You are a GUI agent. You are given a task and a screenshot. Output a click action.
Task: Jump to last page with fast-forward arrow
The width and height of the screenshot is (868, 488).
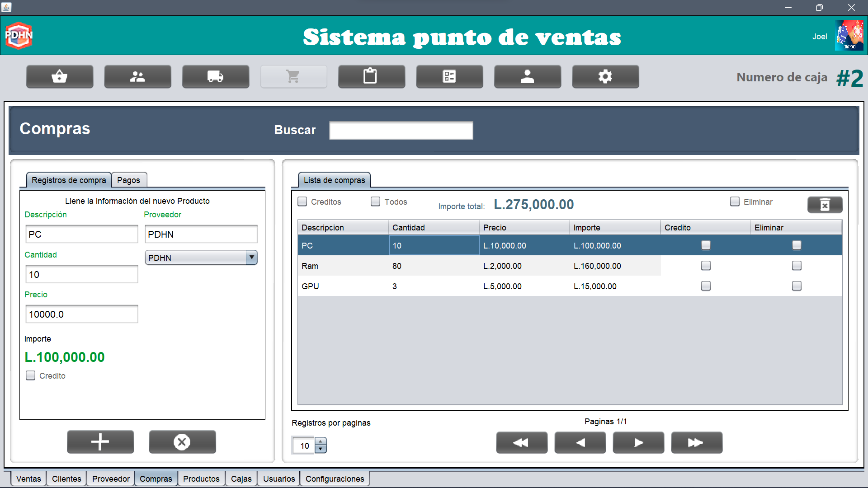point(696,443)
